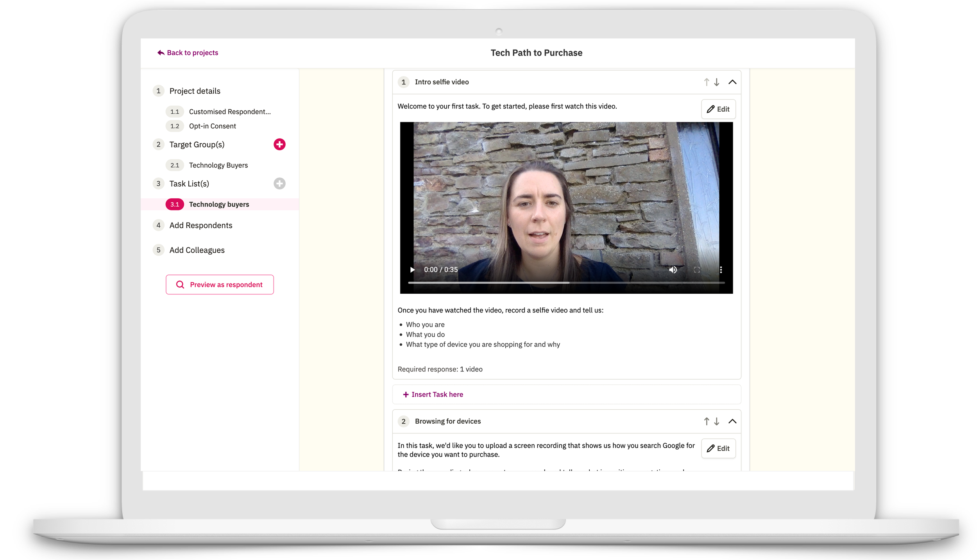
Task: Open the Edit pencil for Browsing for devices
Action: click(718, 448)
